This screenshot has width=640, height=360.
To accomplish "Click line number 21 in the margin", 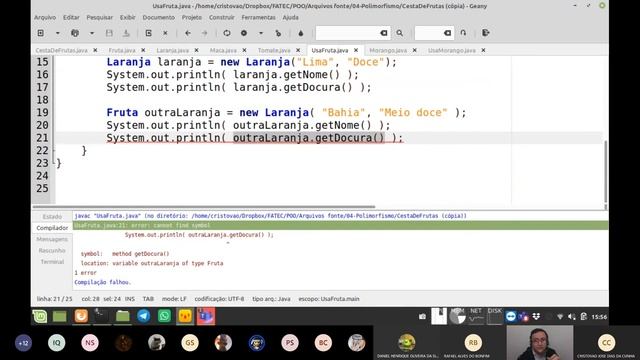I will pos(42,138).
